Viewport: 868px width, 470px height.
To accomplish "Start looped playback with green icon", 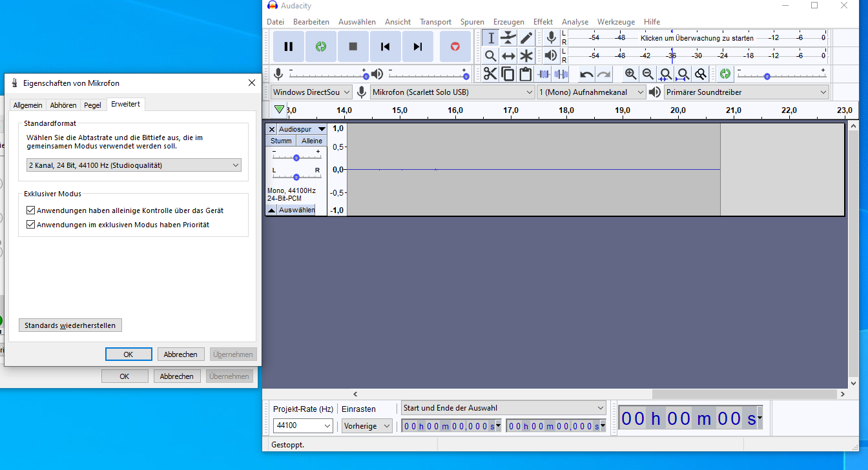I will coord(321,46).
